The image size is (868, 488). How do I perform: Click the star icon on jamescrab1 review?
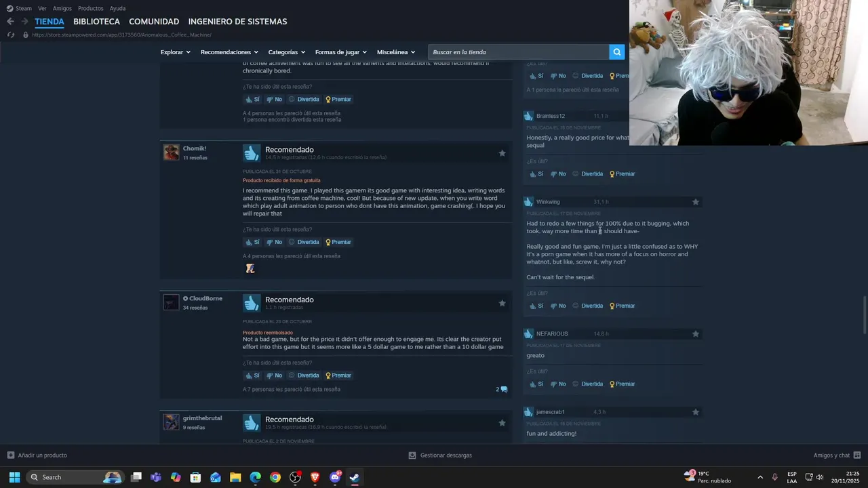click(695, 412)
